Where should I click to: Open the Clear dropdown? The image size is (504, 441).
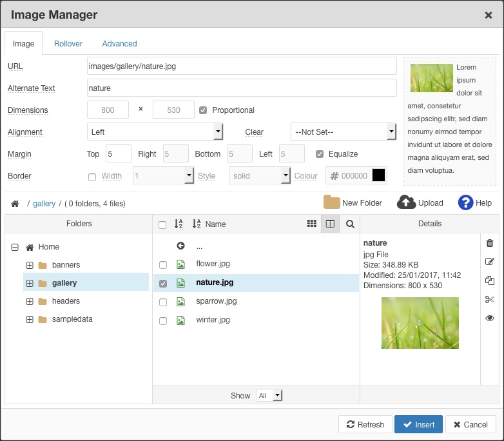(x=343, y=132)
